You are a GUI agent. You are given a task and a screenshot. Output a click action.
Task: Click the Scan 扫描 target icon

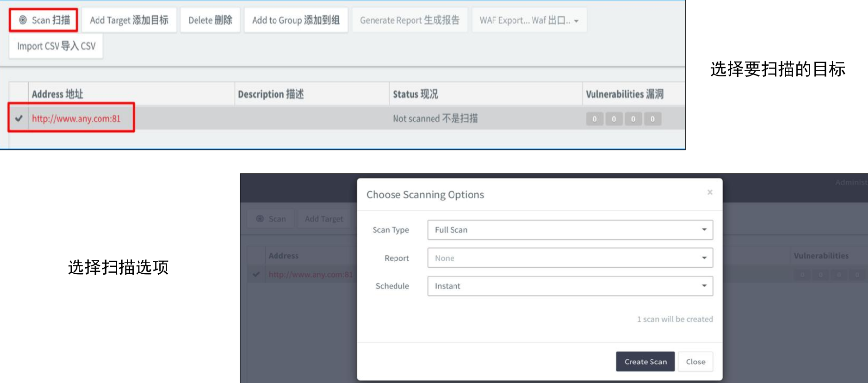pos(22,20)
